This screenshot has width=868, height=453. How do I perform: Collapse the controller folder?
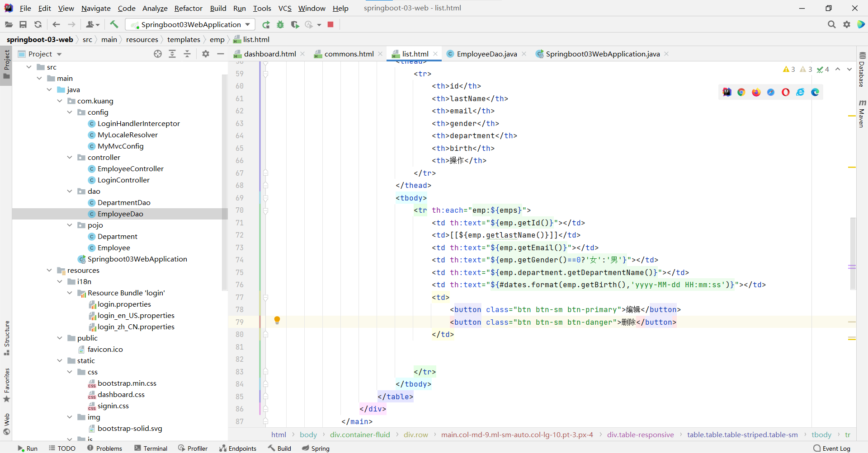click(x=70, y=157)
